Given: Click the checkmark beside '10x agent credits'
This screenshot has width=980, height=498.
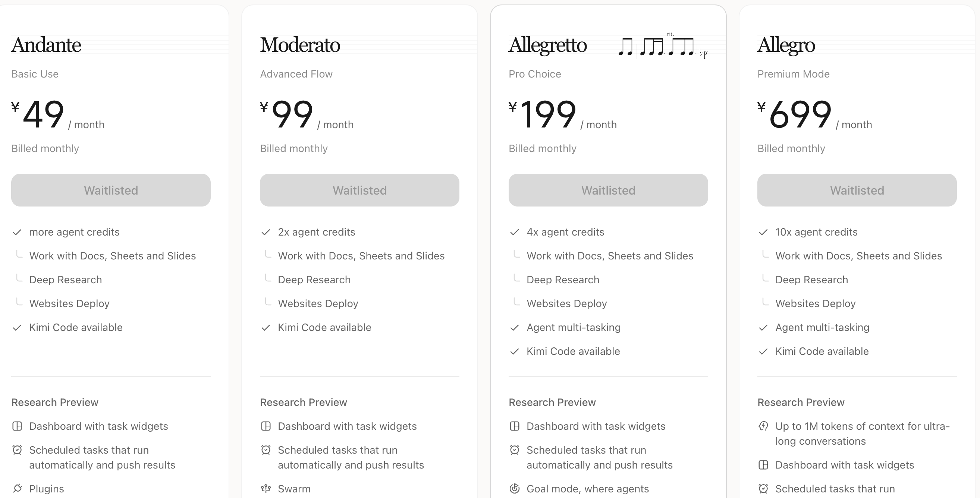Looking at the screenshot, I should click(763, 232).
